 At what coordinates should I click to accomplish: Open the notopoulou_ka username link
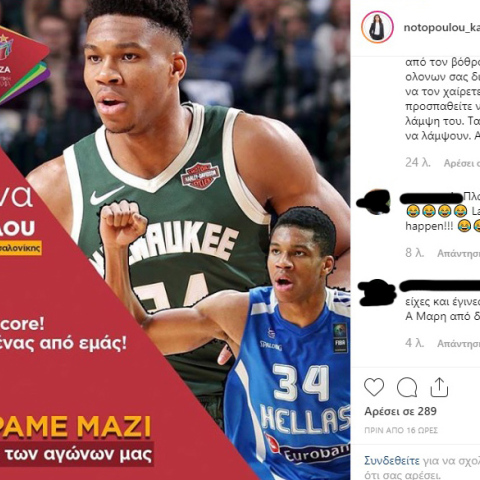point(442,28)
